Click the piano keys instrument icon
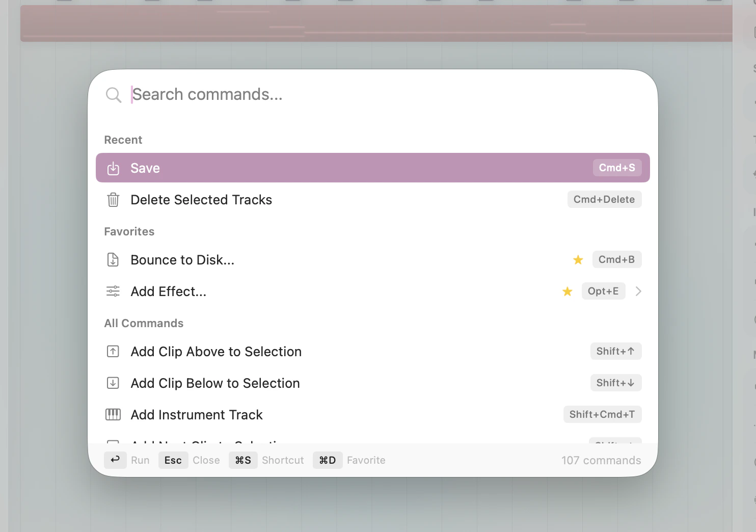 point(113,415)
